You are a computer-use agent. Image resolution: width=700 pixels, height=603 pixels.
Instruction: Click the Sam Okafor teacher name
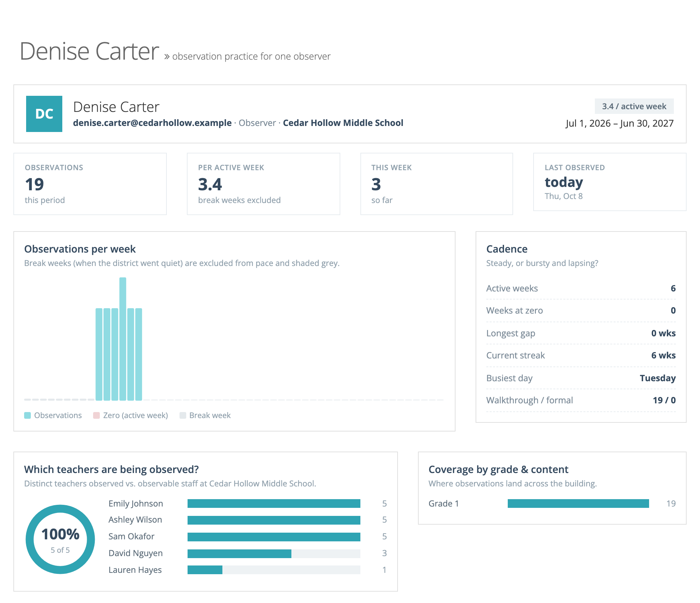[x=131, y=536]
